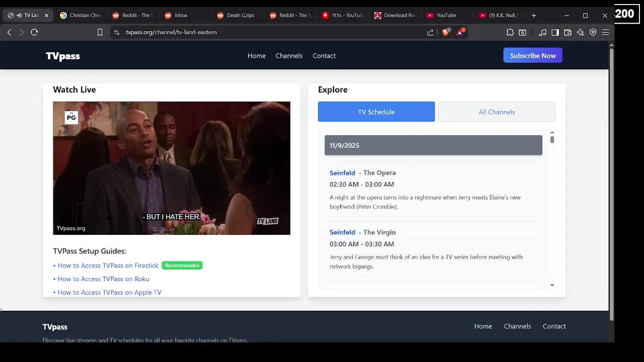Mute the TV Land tab audio icon

pos(19,16)
